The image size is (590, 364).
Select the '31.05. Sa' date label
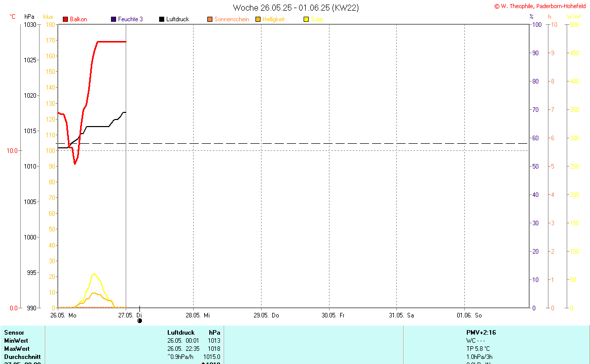[401, 315]
